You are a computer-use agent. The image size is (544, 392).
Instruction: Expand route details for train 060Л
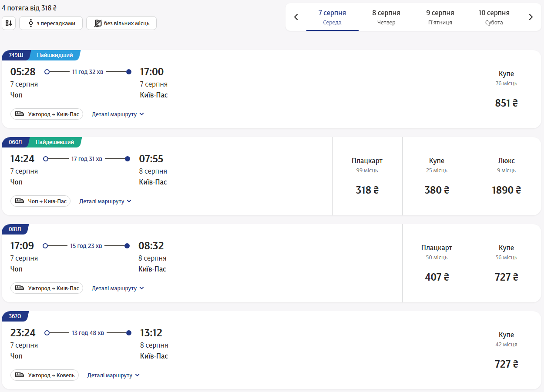[x=105, y=201]
